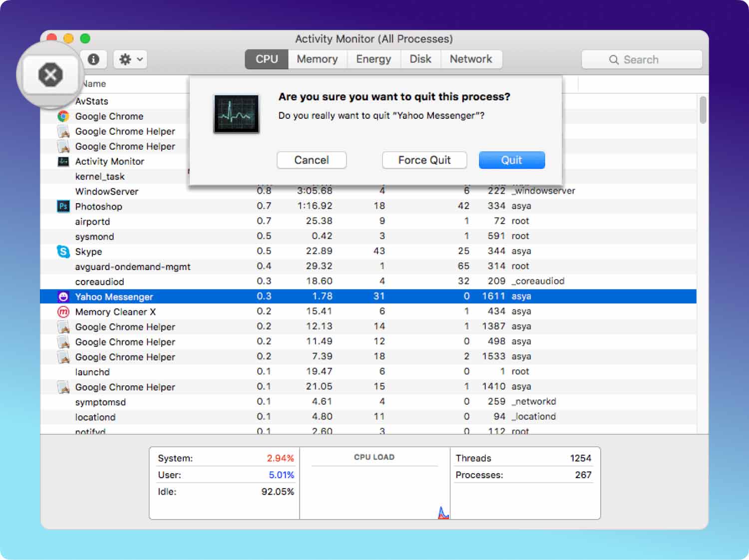Click the Skype process name

click(88, 252)
